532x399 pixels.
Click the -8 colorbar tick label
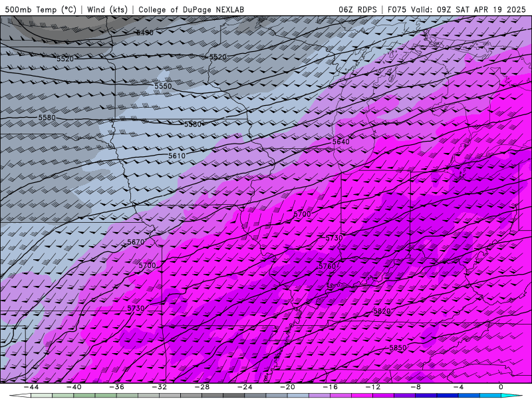[416, 387]
